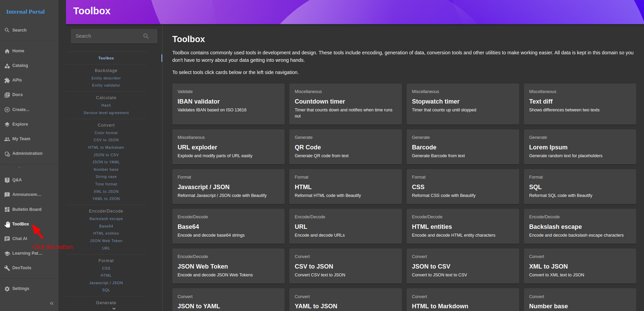Open Docs via its sidebar icon
The width and height of the screenshot is (644, 311).
[x=7, y=95]
